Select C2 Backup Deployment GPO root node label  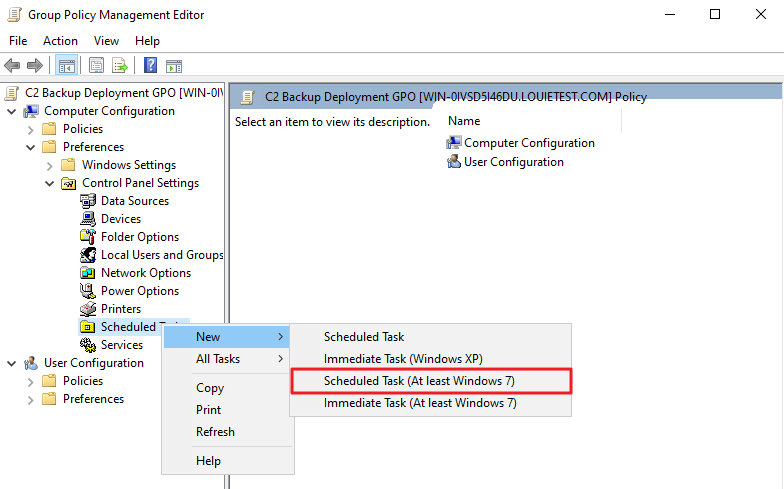coord(124,93)
